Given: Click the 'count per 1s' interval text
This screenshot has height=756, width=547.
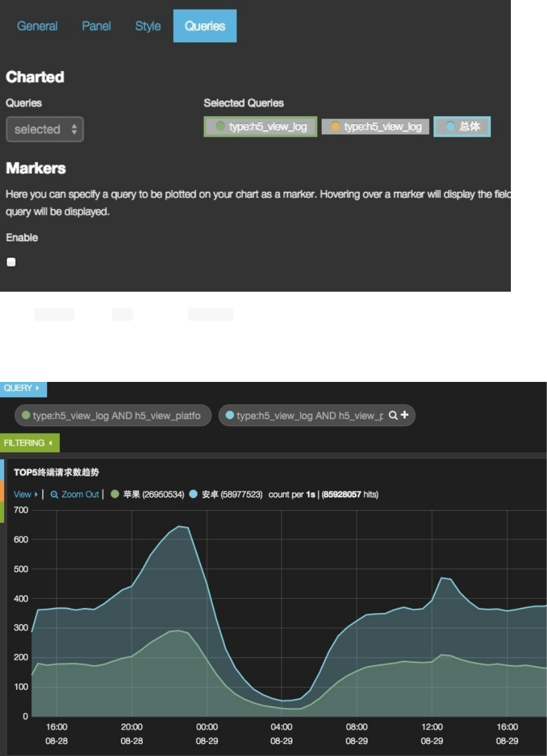Looking at the screenshot, I should point(292,494).
